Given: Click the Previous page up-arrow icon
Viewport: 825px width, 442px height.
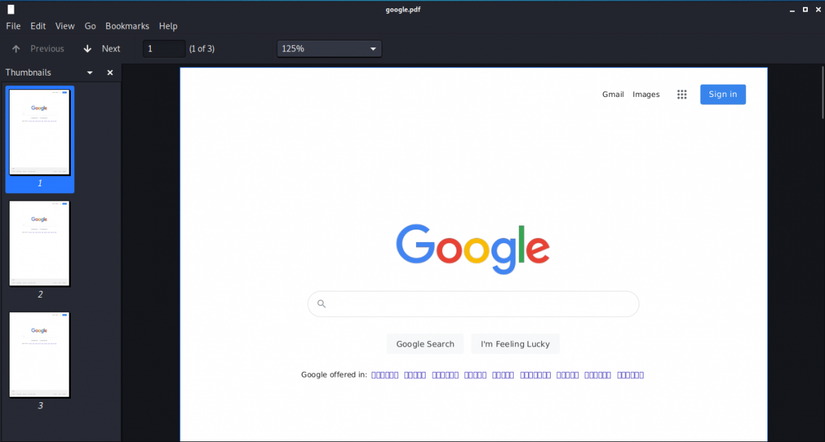Looking at the screenshot, I should (x=16, y=49).
